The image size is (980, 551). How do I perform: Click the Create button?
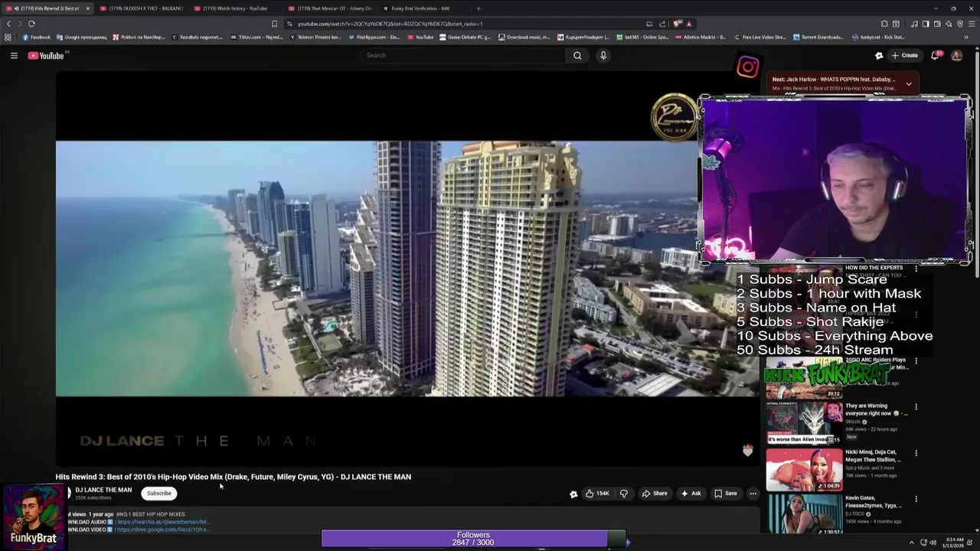click(904, 55)
